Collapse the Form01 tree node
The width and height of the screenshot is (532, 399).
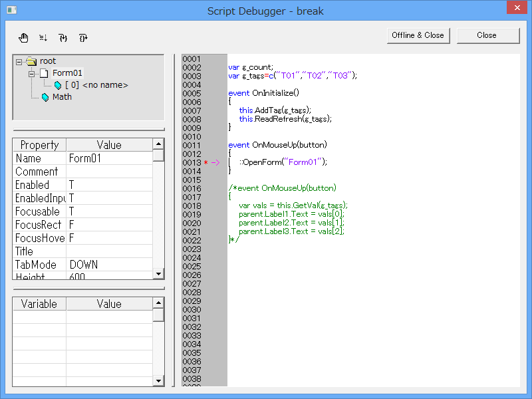click(31, 72)
